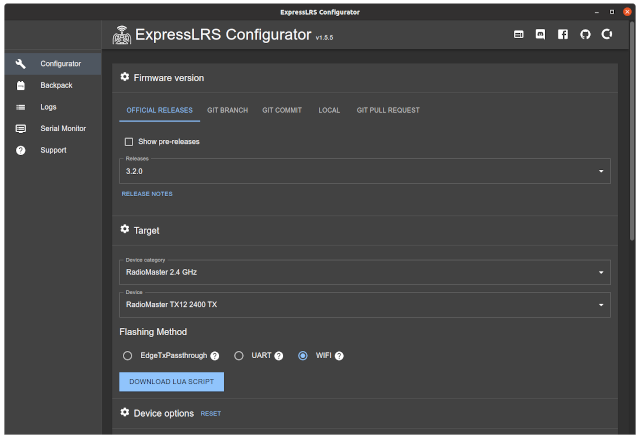The width and height of the screenshot is (640, 439).
Task: Select the WIFI flashing method radio
Action: tap(302, 356)
